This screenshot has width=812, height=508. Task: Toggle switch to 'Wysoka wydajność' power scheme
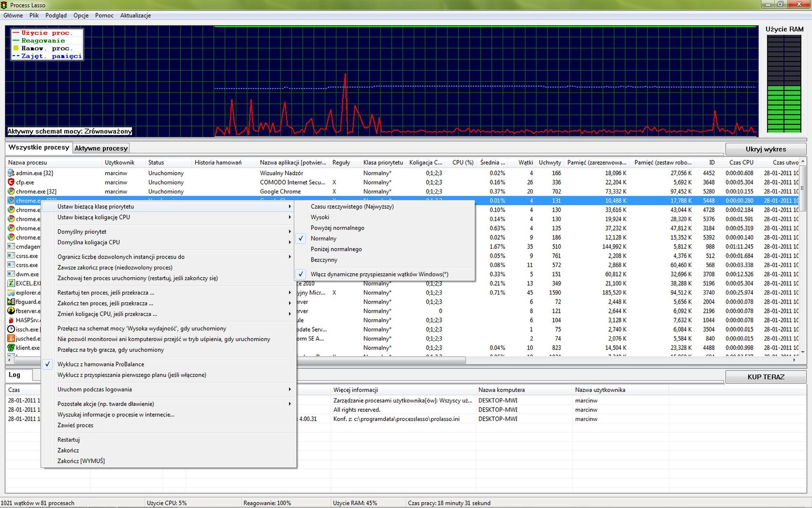[169, 329]
